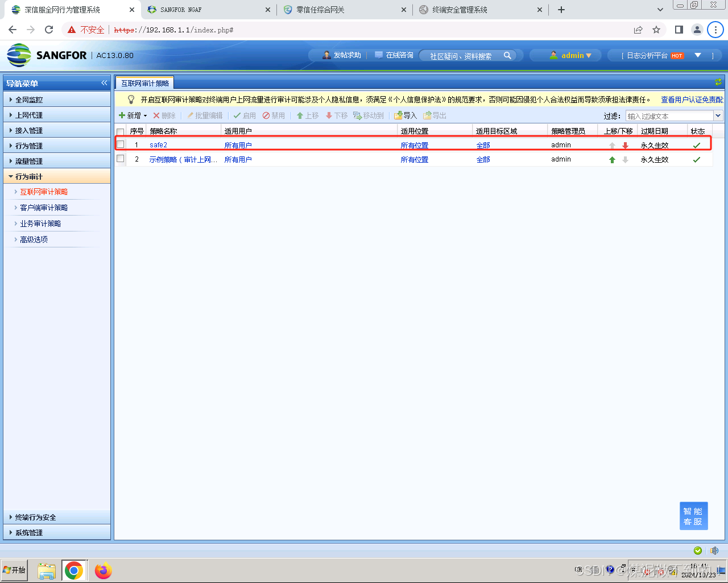Switch to 零信任综合网关 browser tab
This screenshot has width=728, height=583.
345,10
